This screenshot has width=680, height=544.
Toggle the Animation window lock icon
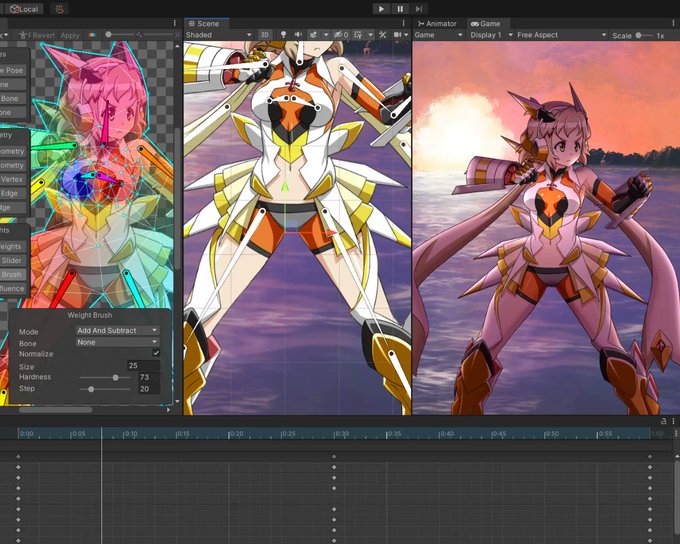(x=664, y=421)
